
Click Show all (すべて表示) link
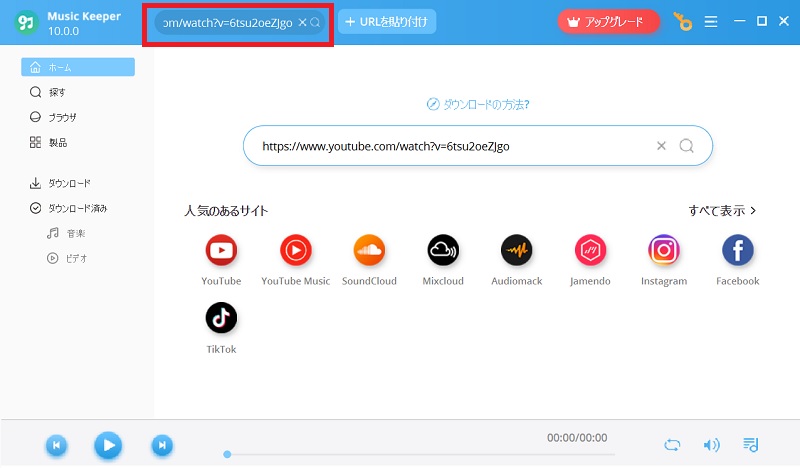[x=722, y=210]
